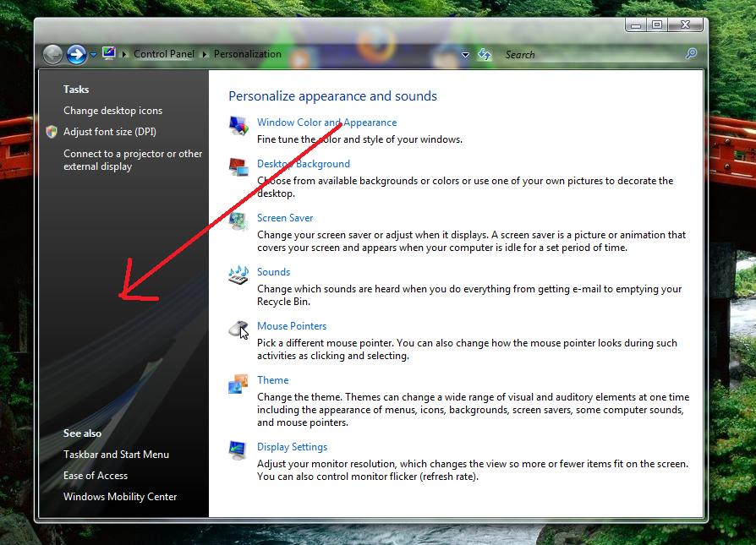The height and width of the screenshot is (545, 756).
Task: Expand the address bar history dropdown
Action: (465, 54)
